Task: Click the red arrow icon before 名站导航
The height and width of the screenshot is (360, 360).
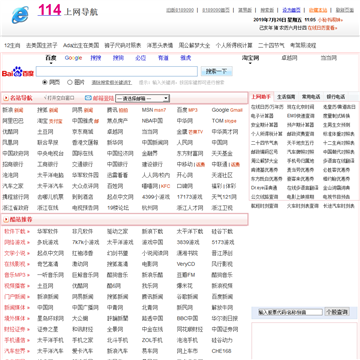Action: 6,98
